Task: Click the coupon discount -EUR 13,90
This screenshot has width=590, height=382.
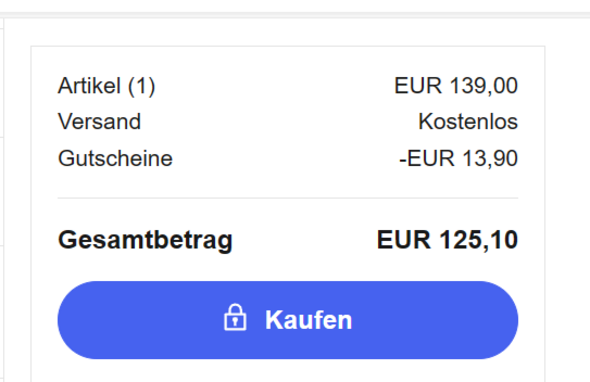Action: (459, 158)
